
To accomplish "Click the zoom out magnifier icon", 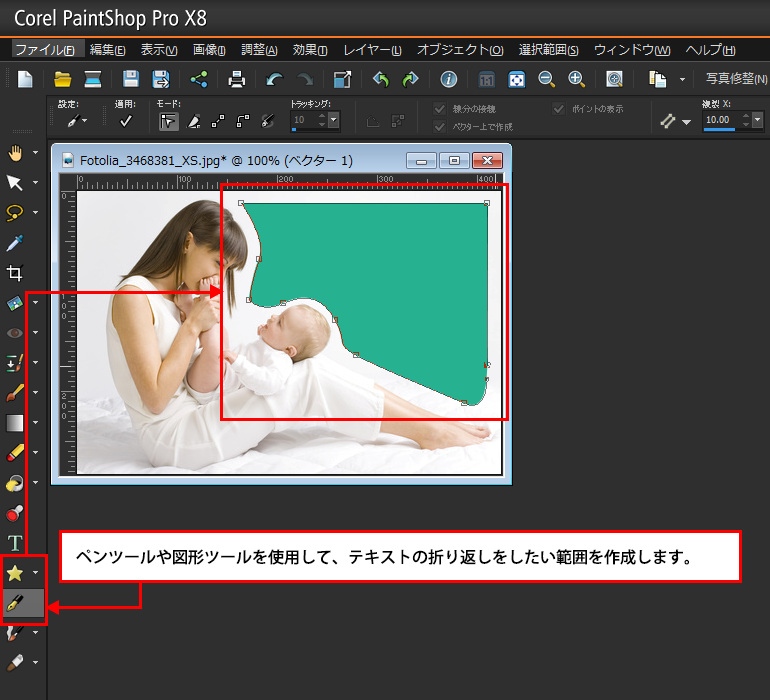I will (546, 79).
